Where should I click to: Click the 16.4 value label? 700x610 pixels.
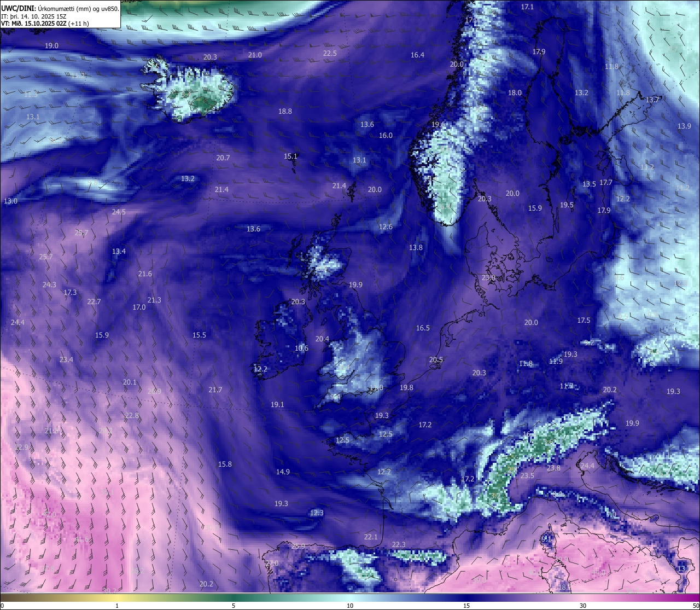(x=417, y=55)
